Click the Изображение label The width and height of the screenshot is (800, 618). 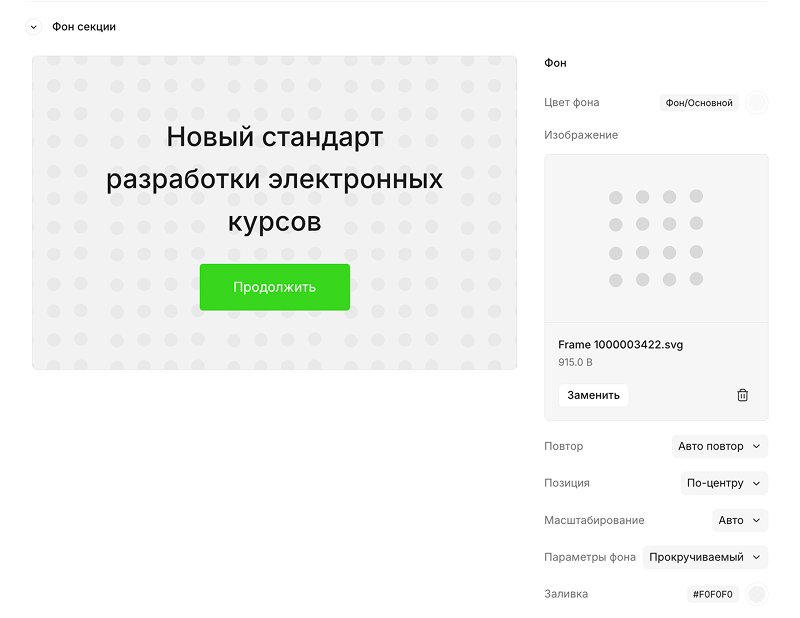581,135
